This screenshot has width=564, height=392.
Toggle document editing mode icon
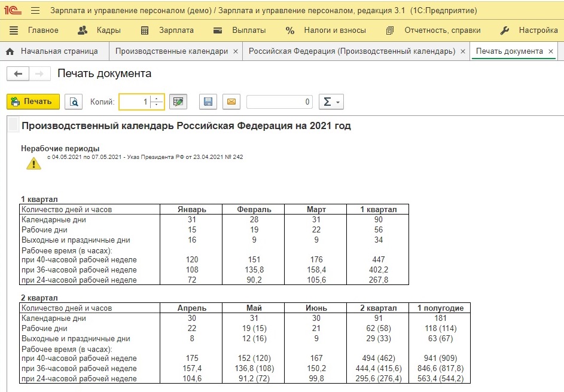(x=178, y=102)
